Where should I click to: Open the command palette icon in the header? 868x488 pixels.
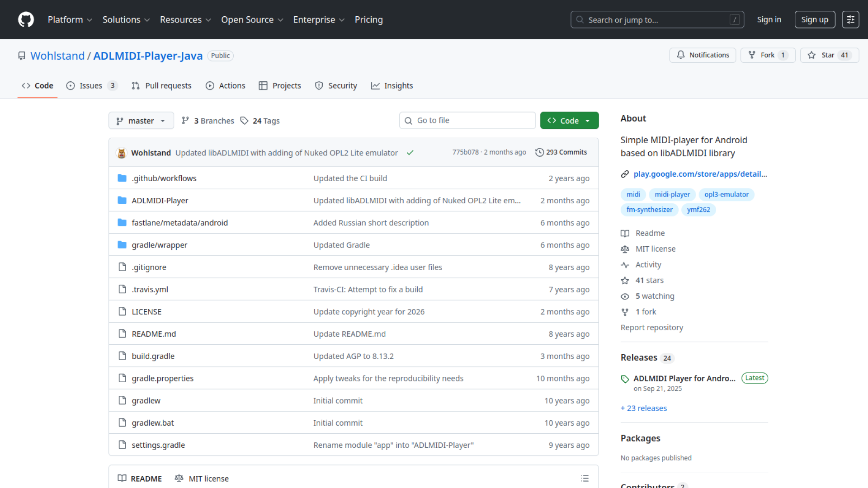click(x=850, y=19)
